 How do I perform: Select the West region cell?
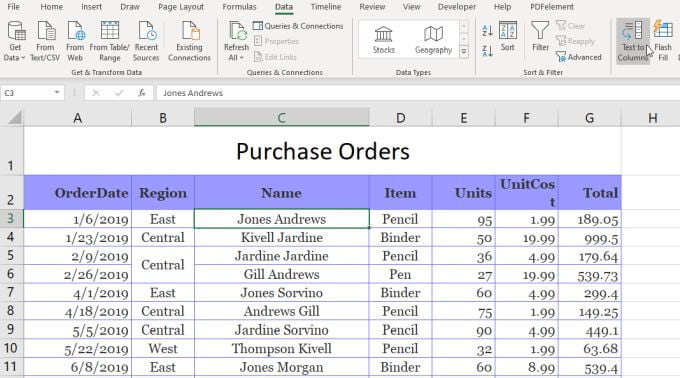[163, 349]
